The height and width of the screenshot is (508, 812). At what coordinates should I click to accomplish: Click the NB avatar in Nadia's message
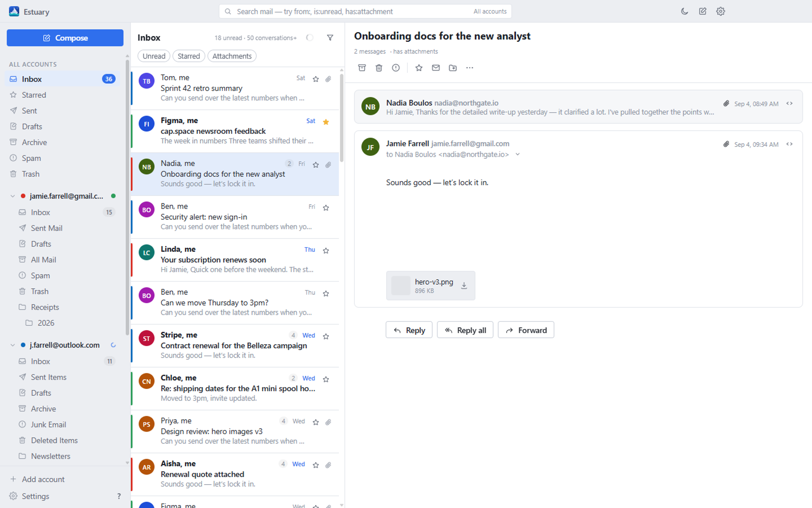(x=370, y=106)
